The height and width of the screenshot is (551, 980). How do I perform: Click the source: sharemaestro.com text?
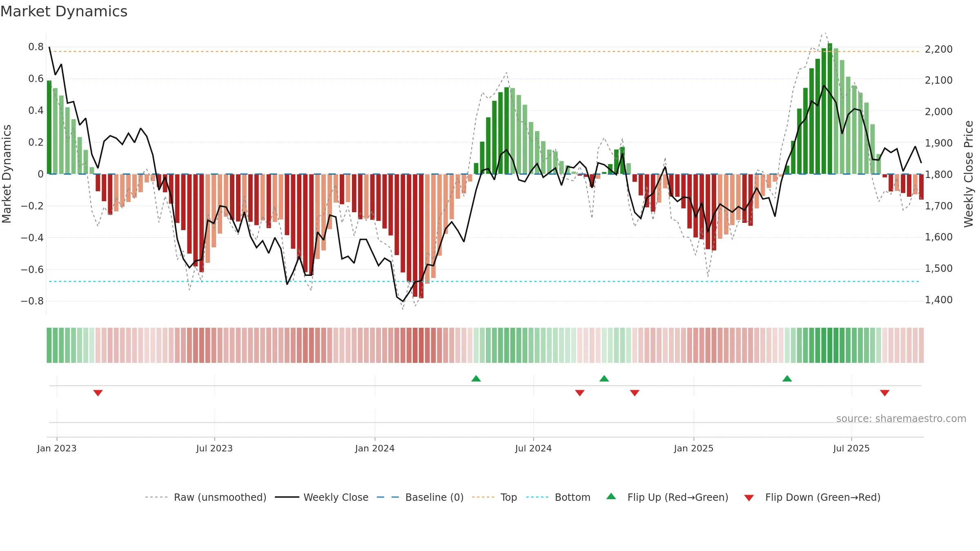(x=901, y=418)
